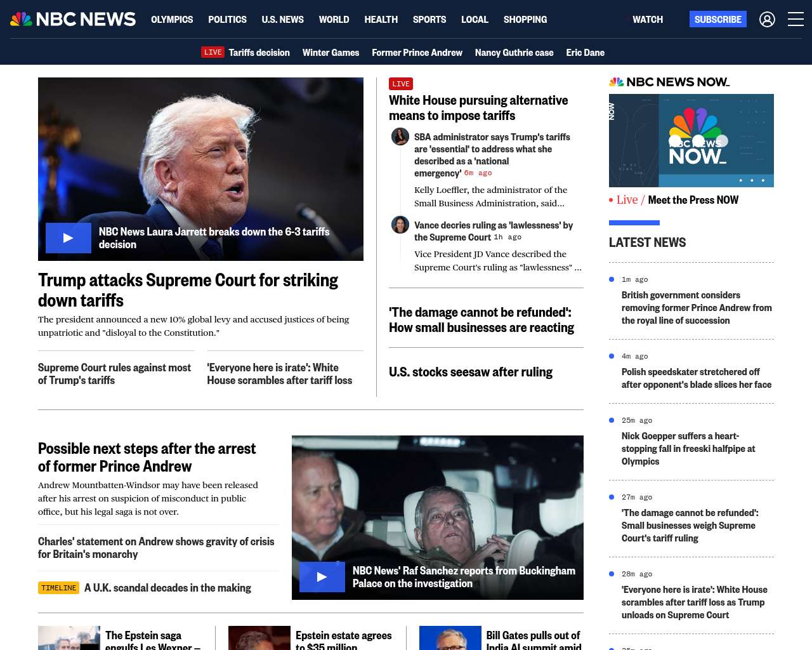Open the hamburger menu icon
812x650 pixels.
click(796, 20)
